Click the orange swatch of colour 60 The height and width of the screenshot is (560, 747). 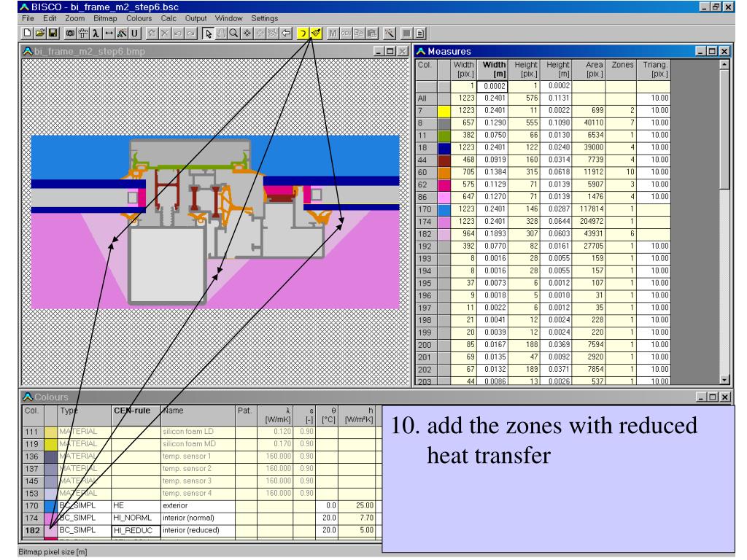444,172
